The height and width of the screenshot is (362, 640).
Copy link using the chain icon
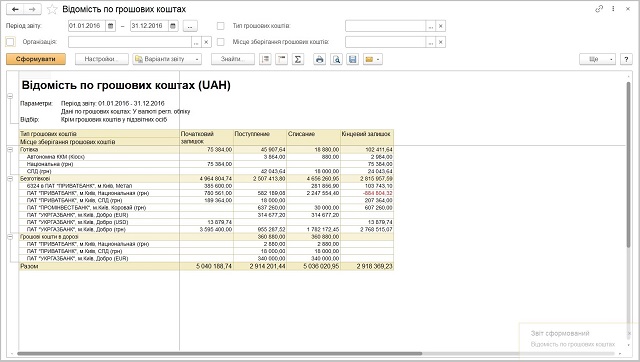click(x=599, y=9)
